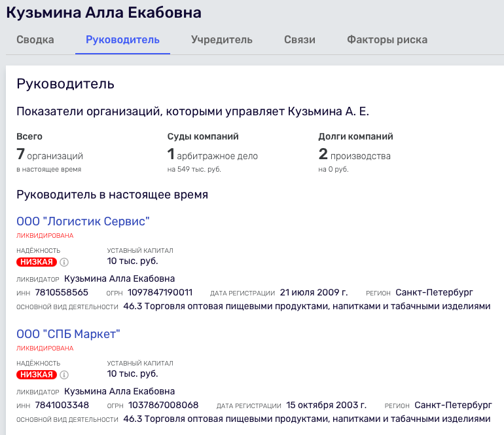This screenshot has width=504, height=435.
Task: Open ООО "СПБ Маркет" company link
Action: pyautogui.click(x=68, y=334)
